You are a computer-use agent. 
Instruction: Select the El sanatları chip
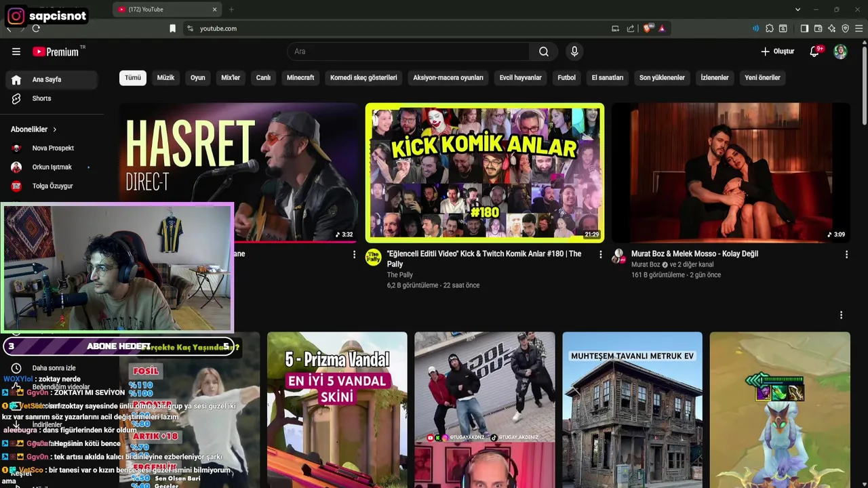tap(608, 78)
